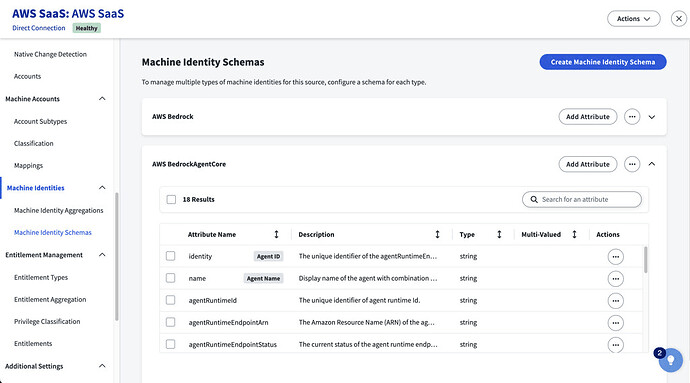
Task: Sort by Attribute Name column
Action: click(276, 235)
